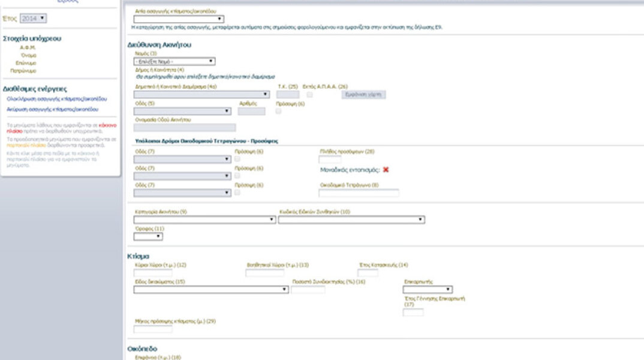Tick Πρόσοψη (6) for the third Οδός (7) row
The width and height of the screenshot is (644, 360).
tap(237, 193)
